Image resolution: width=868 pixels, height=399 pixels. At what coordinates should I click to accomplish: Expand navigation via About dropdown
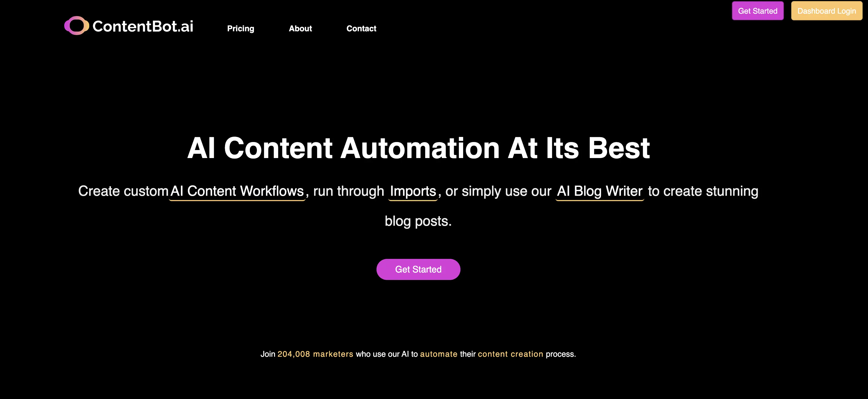tap(300, 28)
